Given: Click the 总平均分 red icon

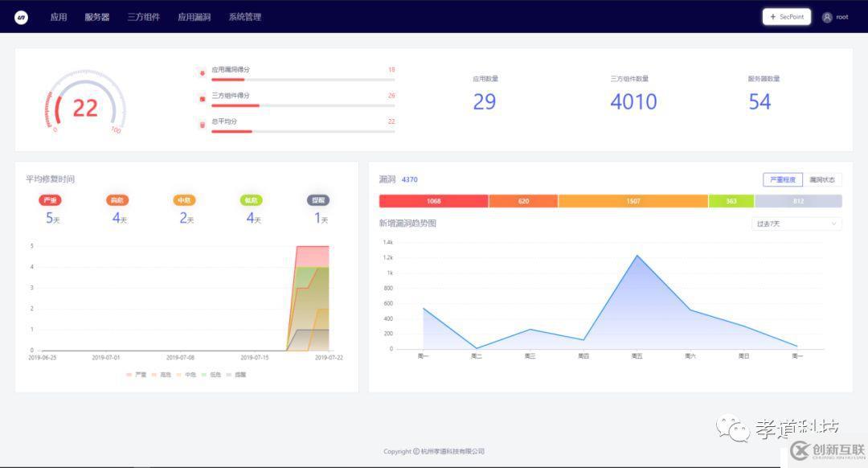Looking at the screenshot, I should click(202, 125).
